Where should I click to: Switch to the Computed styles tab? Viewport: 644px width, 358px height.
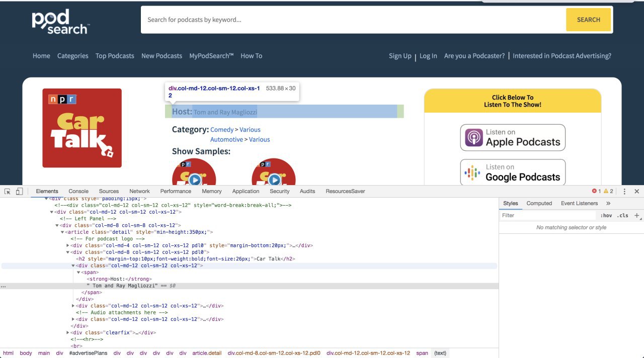coord(539,204)
